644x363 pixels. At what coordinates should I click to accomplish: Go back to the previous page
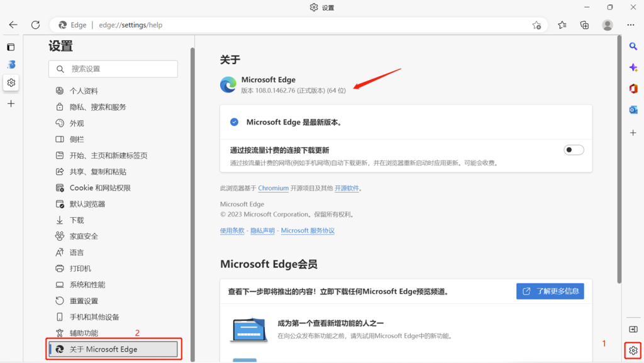point(13,25)
